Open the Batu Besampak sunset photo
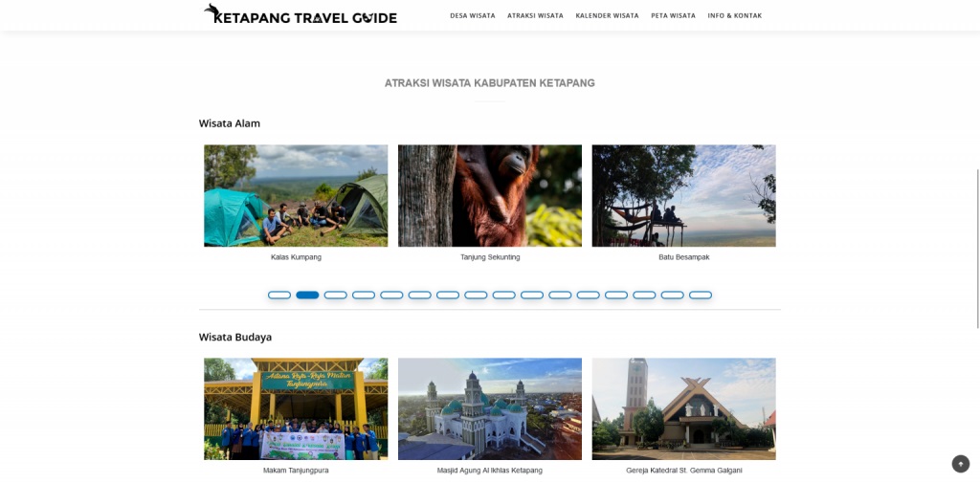This screenshot has width=980, height=483. tap(683, 195)
